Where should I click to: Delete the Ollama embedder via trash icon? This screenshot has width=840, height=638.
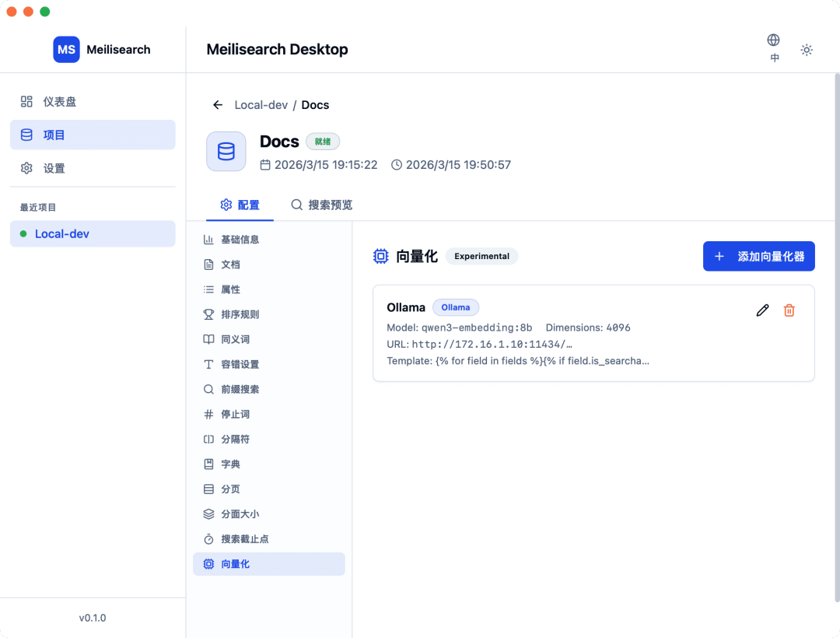coord(789,310)
